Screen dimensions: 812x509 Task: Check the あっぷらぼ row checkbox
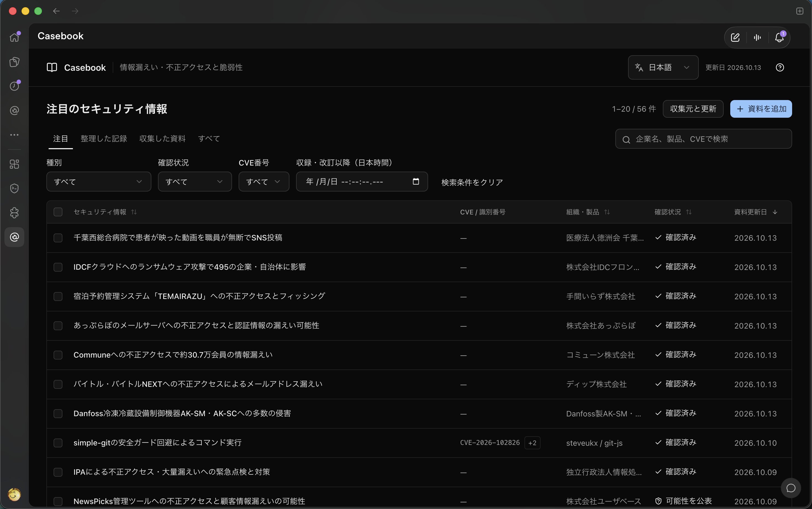tap(58, 326)
